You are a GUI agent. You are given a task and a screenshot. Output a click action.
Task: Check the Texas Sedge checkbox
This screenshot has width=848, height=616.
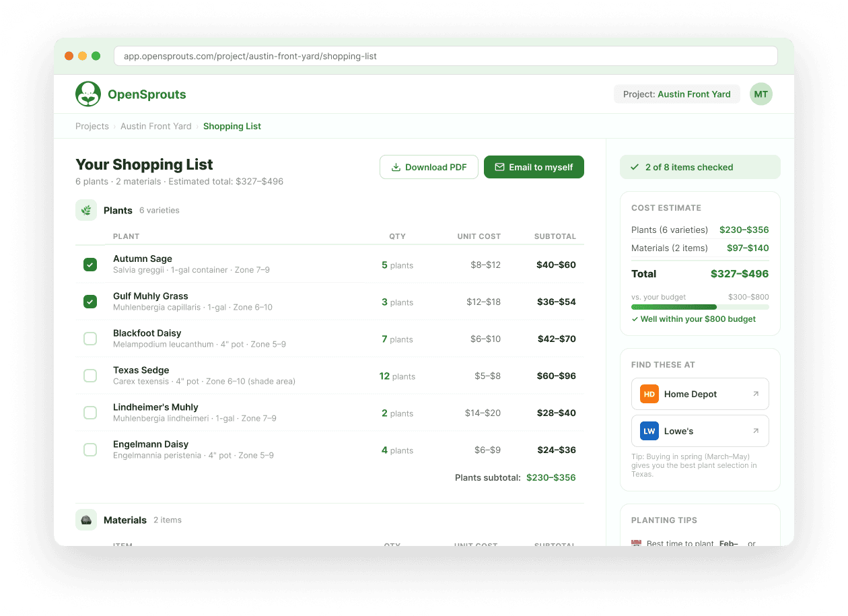point(90,376)
